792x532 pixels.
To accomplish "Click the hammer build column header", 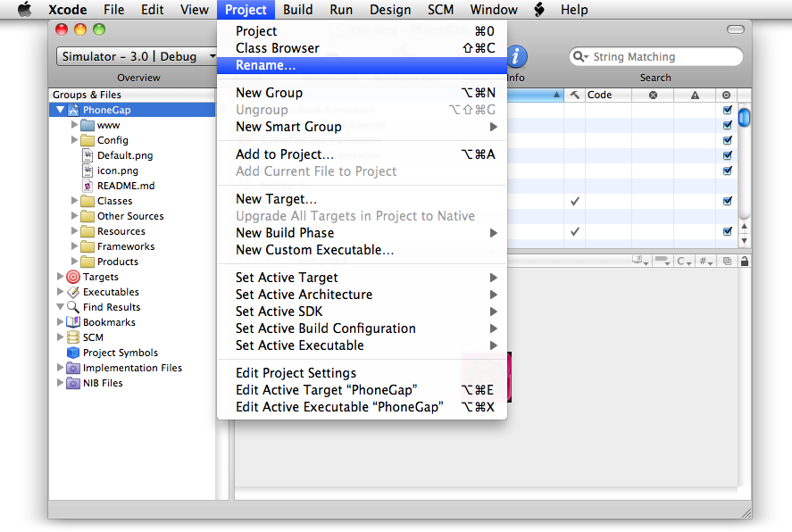I will (574, 95).
